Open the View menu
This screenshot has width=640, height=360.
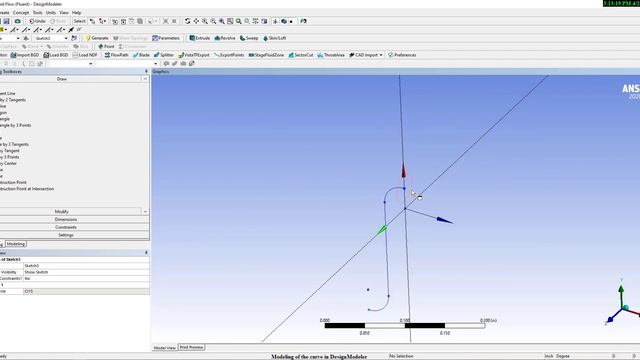pos(64,13)
